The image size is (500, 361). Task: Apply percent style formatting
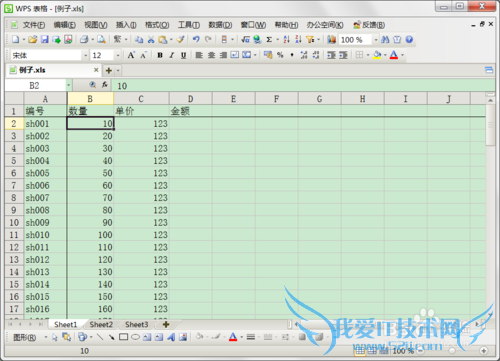click(x=280, y=55)
